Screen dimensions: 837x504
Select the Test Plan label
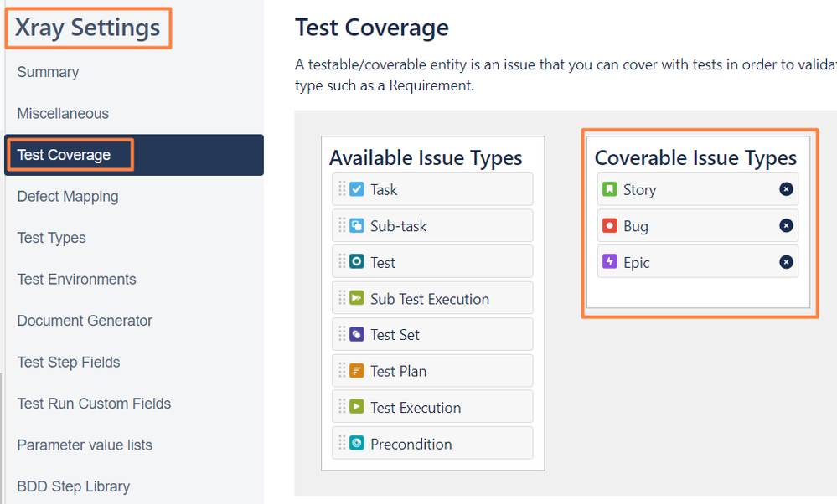pos(398,371)
